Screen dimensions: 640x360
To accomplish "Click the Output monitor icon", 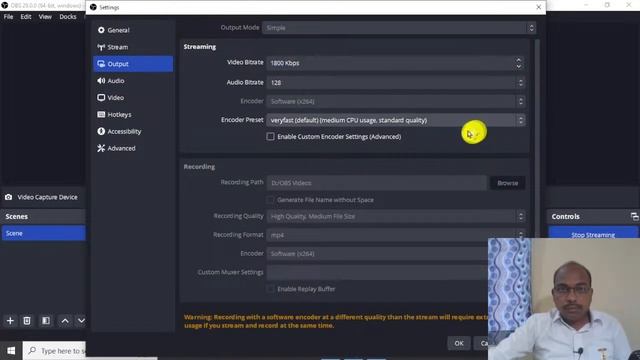I will [101, 64].
